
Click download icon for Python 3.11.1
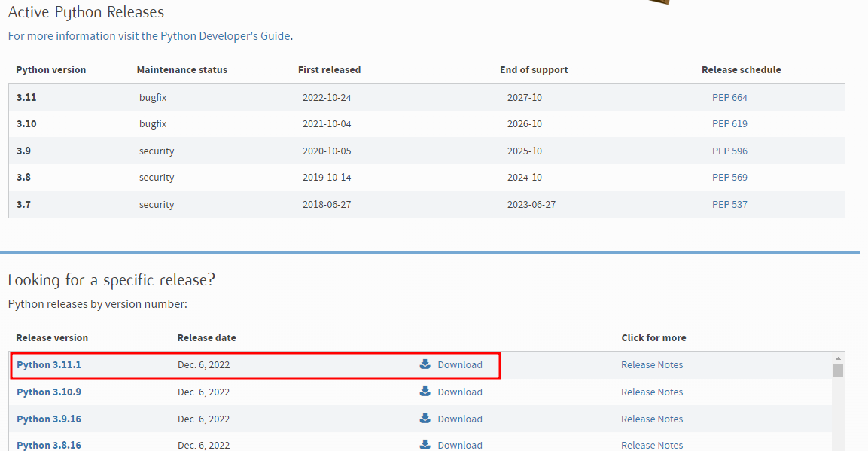425,364
